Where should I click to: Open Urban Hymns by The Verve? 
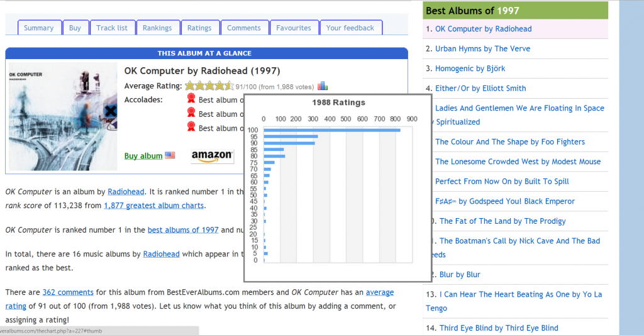coord(482,48)
